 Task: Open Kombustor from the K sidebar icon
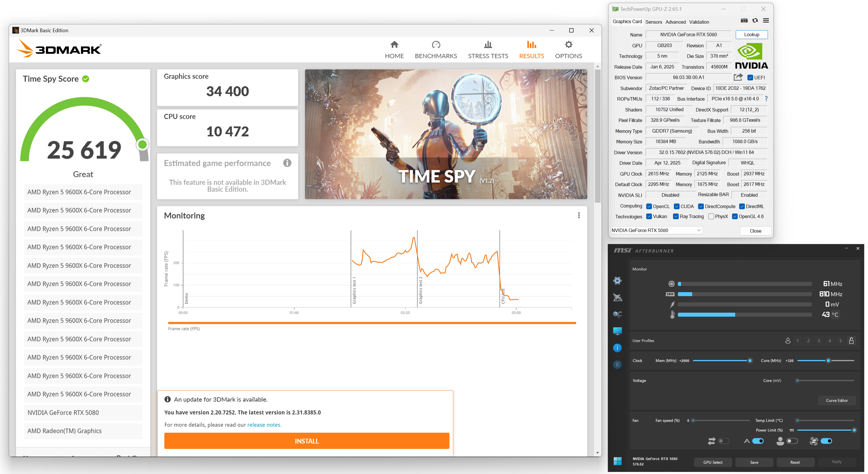point(617,365)
